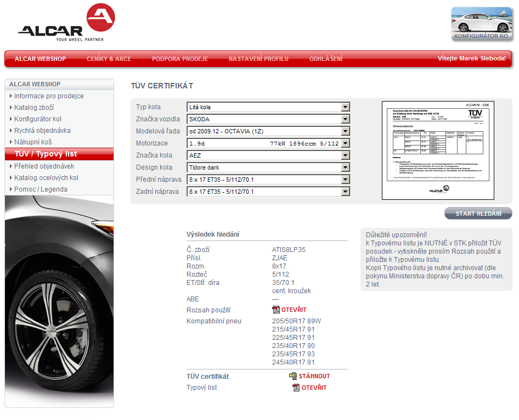This screenshot has width=519, height=420.
Task: Click the download icon beside STÁHNOUT
Action: coord(292,376)
